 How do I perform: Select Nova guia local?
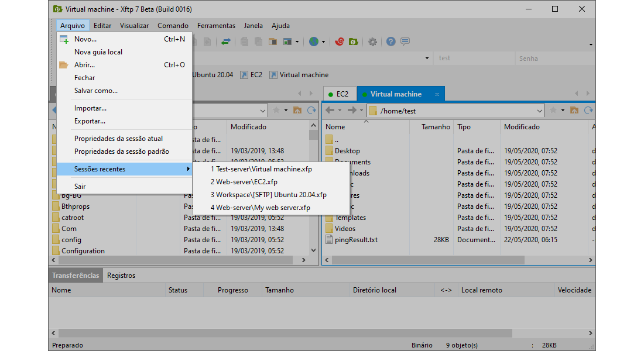125,51
